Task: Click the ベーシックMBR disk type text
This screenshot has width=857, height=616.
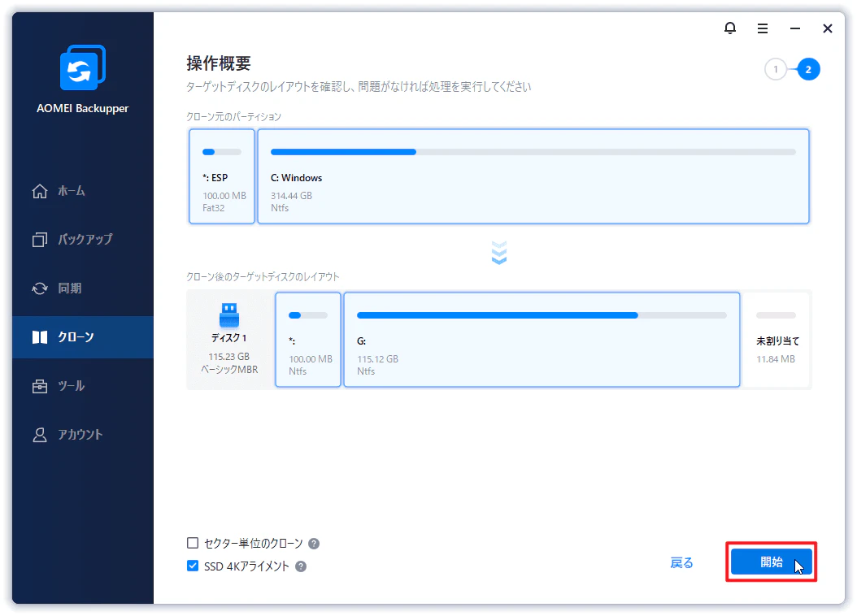Action: (x=229, y=370)
